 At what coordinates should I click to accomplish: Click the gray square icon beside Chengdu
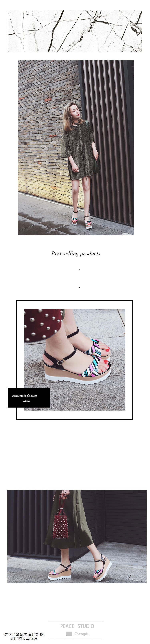[x=69, y=634]
